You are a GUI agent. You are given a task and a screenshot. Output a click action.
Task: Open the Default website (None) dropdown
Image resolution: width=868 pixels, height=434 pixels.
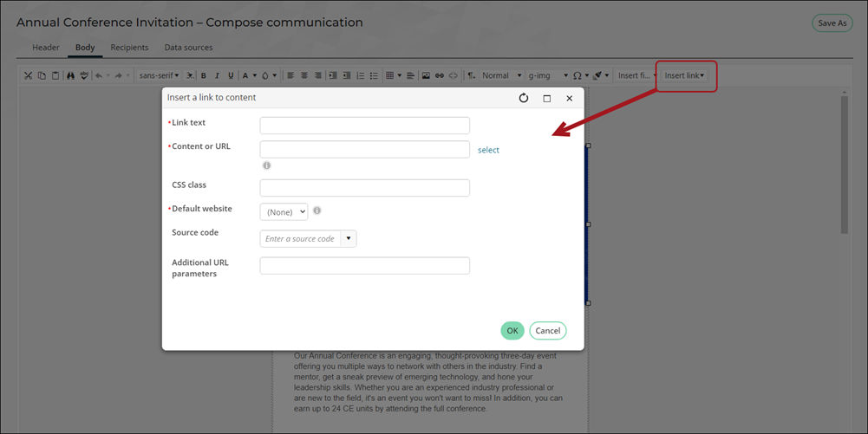284,211
